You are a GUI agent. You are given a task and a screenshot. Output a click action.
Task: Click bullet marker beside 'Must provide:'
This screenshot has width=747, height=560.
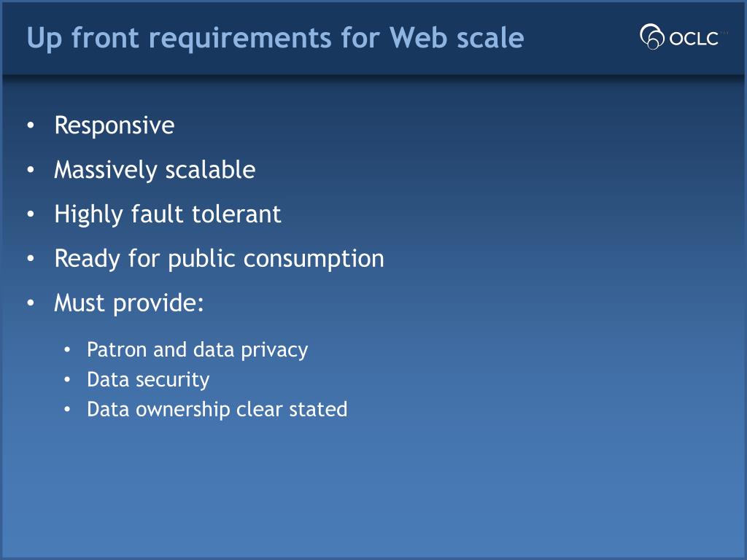click(31, 303)
